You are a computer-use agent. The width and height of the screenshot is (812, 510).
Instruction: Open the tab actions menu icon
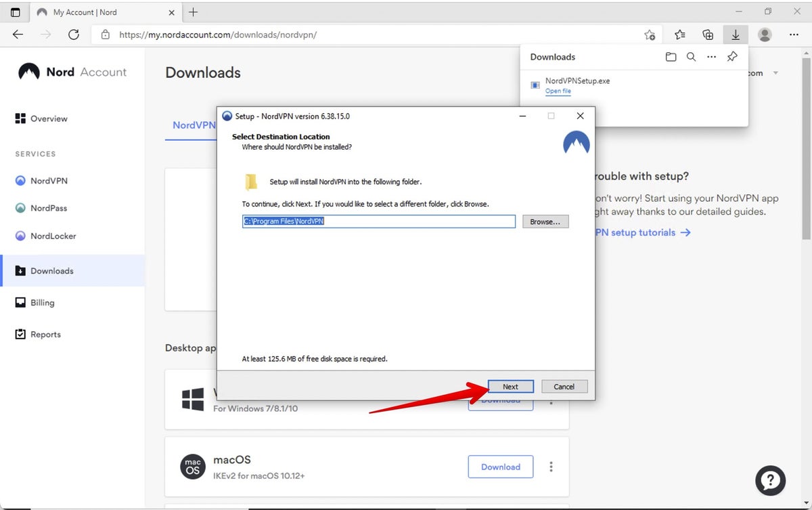click(15, 12)
